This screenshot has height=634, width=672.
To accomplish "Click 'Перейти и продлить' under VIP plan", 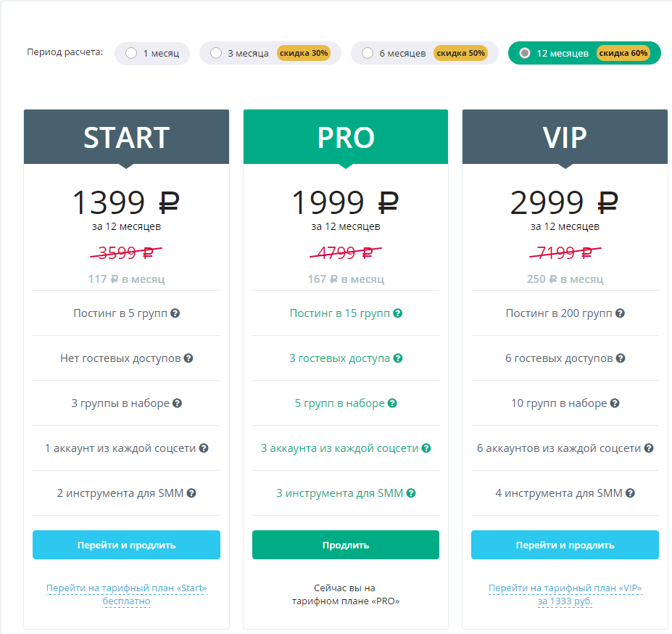I will [565, 545].
